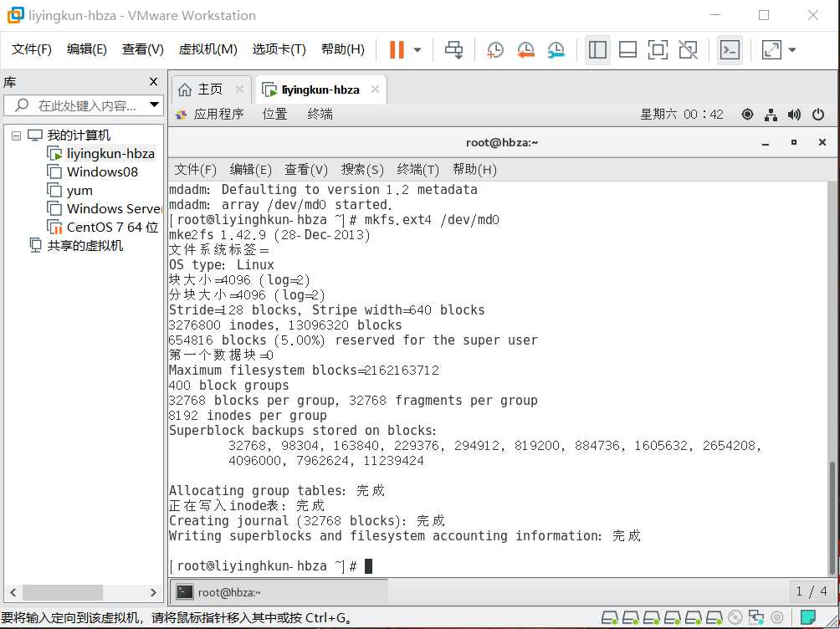Open the 终端 app menu in top bar

[x=320, y=114]
